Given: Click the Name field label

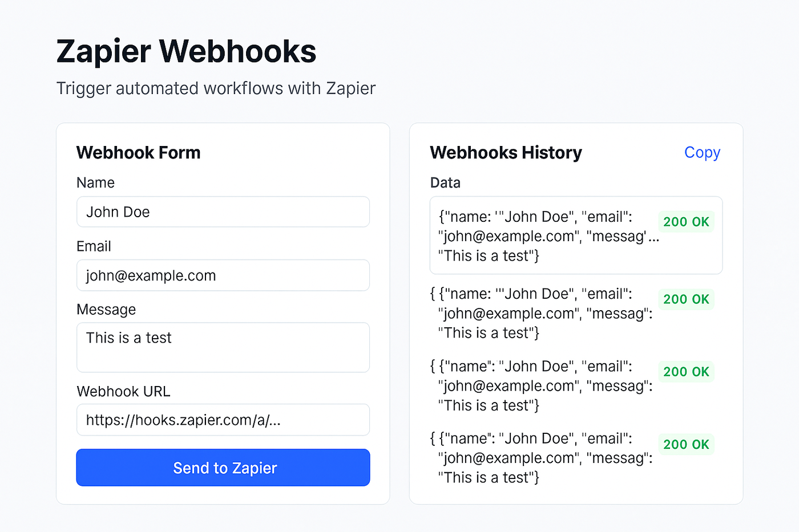Looking at the screenshot, I should click(x=95, y=183).
